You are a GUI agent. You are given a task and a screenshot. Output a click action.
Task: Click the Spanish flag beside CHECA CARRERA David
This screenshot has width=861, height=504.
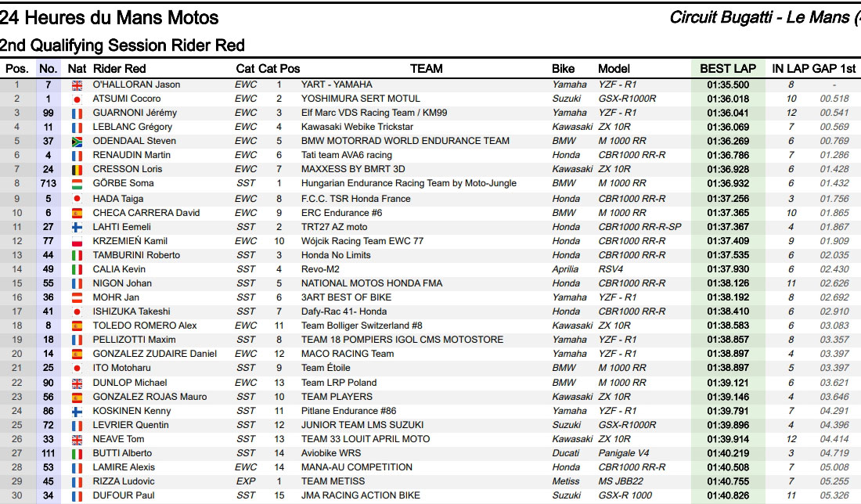[x=77, y=213]
